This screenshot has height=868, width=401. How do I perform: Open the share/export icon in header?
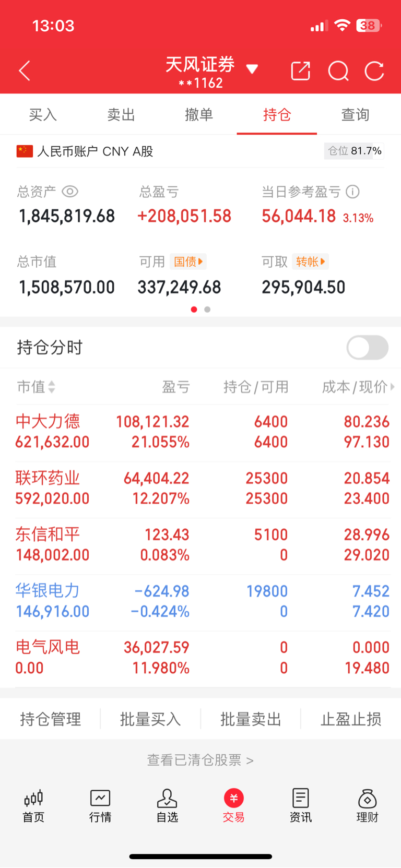(301, 70)
